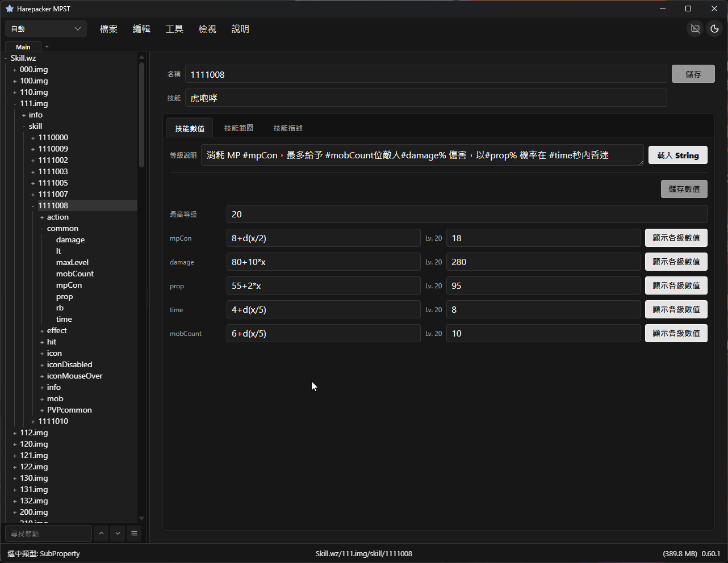This screenshot has width=728, height=563.
Task: Collapse the 1111008 node
Action: pyautogui.click(x=33, y=206)
